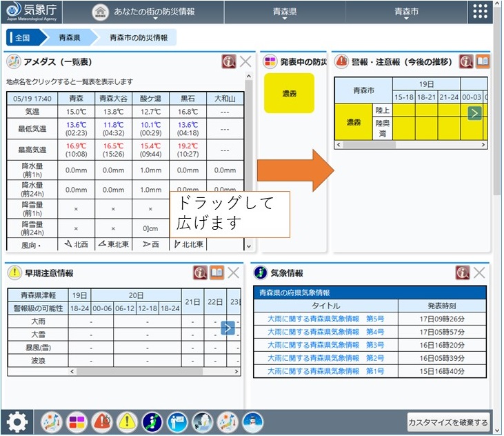Screen dimensions: 504x436
Task: Select the Amedas icon beside the gear
Action: pos(52,422)
